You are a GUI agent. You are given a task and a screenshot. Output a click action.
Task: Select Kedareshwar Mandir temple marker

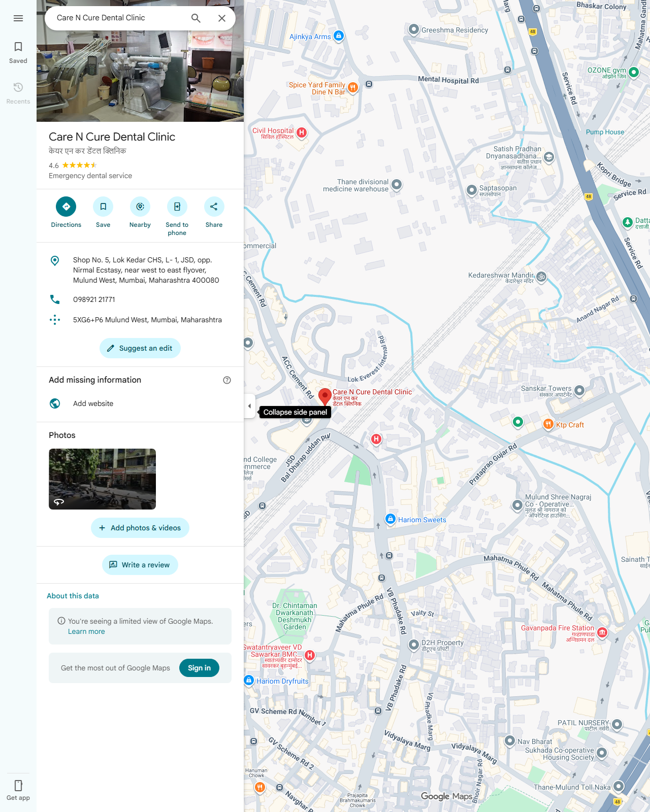(x=541, y=277)
